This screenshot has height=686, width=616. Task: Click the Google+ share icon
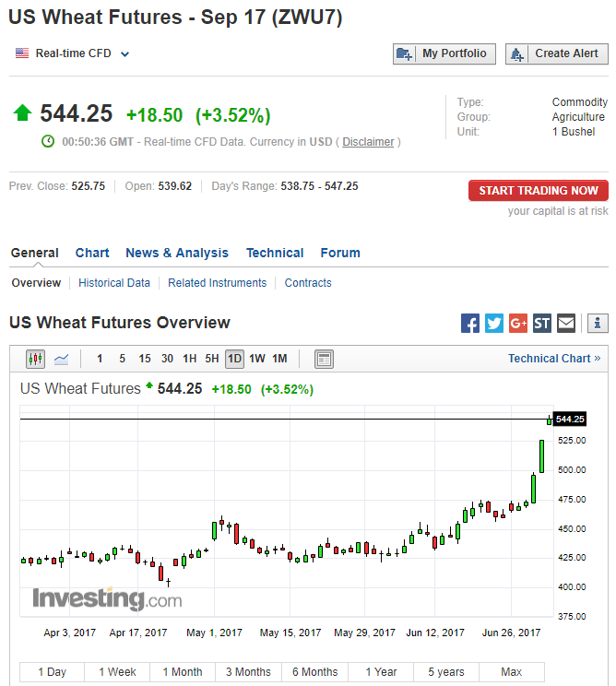click(518, 323)
